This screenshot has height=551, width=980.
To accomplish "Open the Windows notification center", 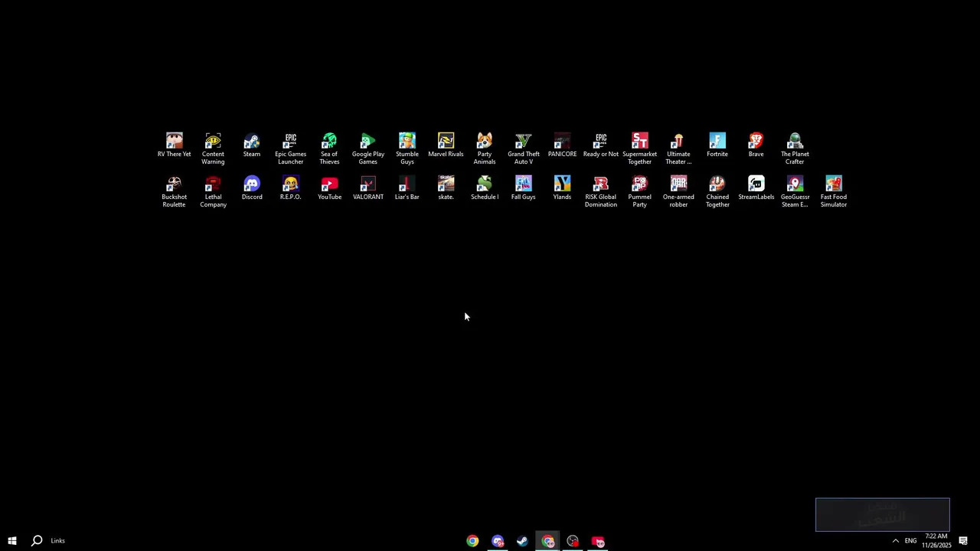I will pyautogui.click(x=963, y=540).
